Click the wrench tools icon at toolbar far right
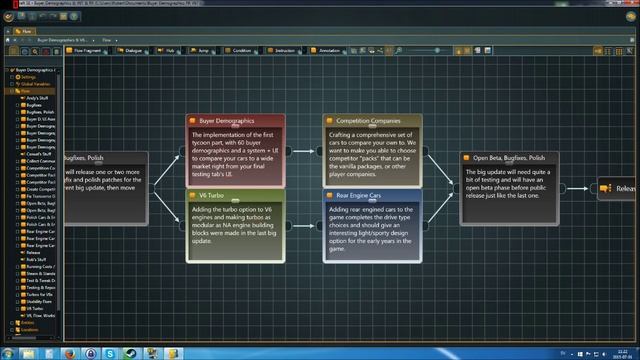 [x=630, y=51]
